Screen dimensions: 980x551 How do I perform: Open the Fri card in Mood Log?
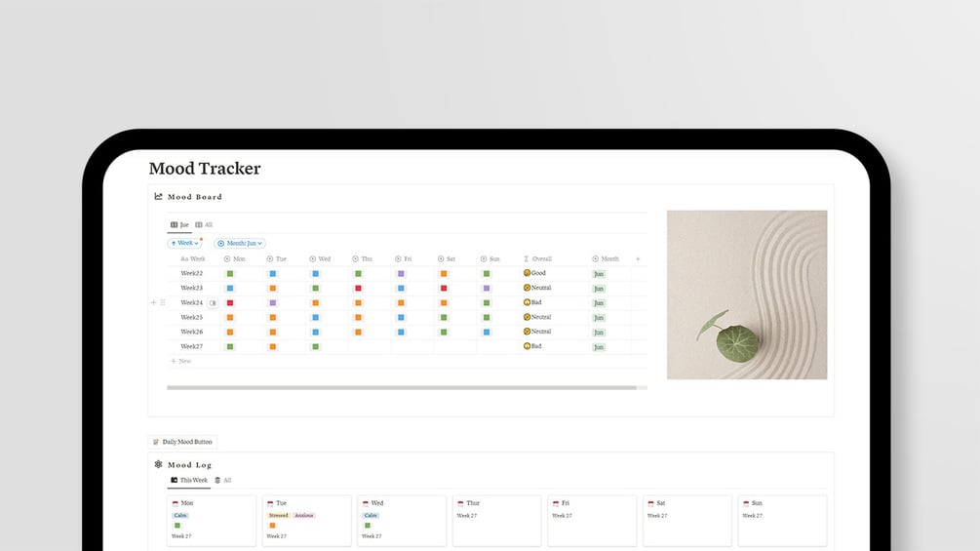point(592,521)
